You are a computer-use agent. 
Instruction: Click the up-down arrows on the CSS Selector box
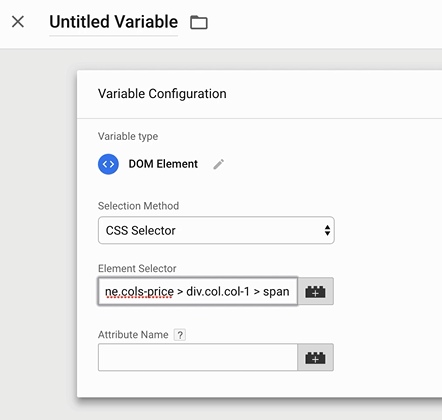[x=327, y=230]
